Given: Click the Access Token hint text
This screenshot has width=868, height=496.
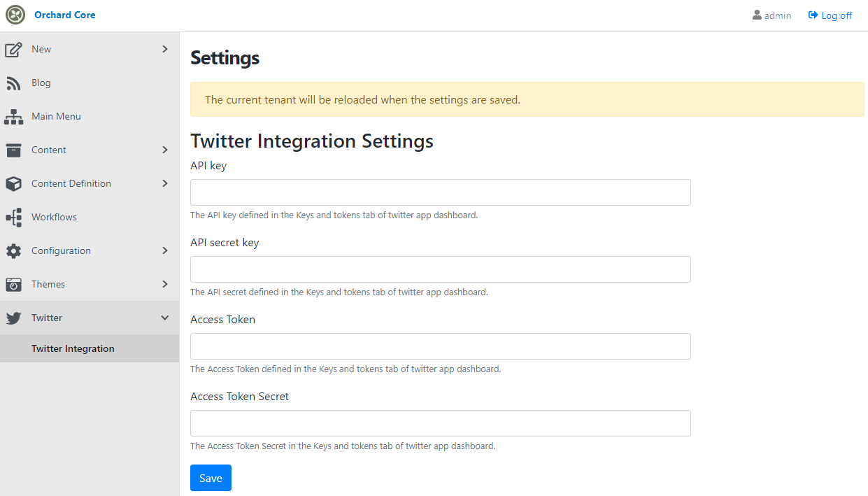Looking at the screenshot, I should [346, 369].
